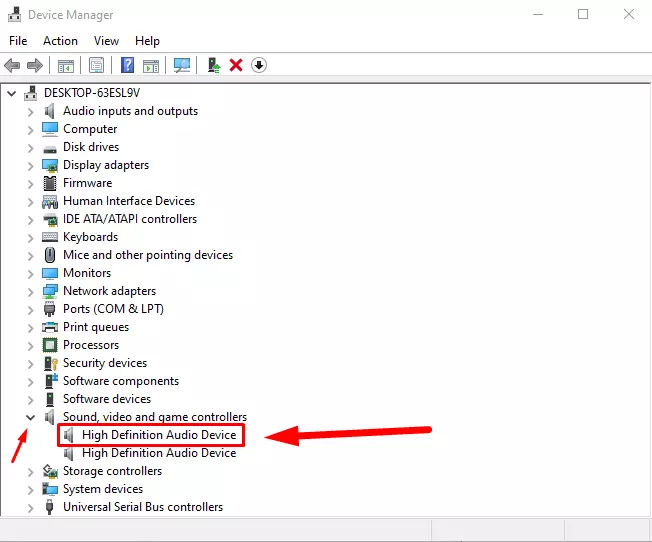This screenshot has width=652, height=542.
Task: Select Network adapters label
Action: point(109,291)
